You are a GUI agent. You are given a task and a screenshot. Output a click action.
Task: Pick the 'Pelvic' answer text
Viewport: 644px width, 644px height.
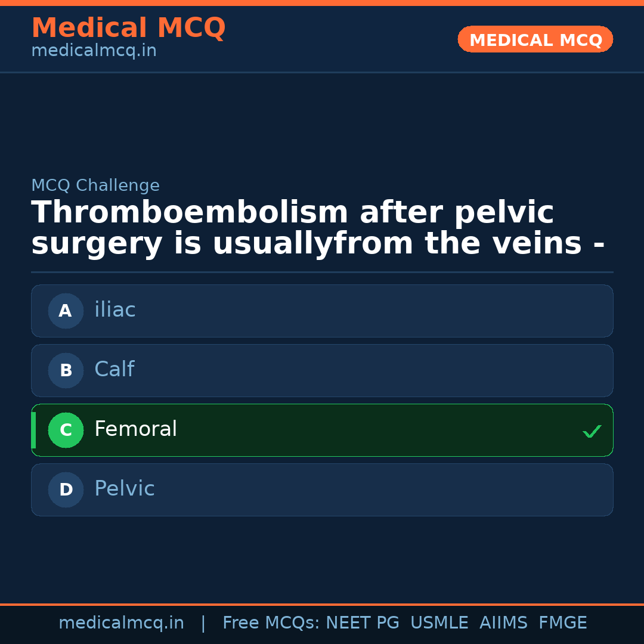pos(124,489)
